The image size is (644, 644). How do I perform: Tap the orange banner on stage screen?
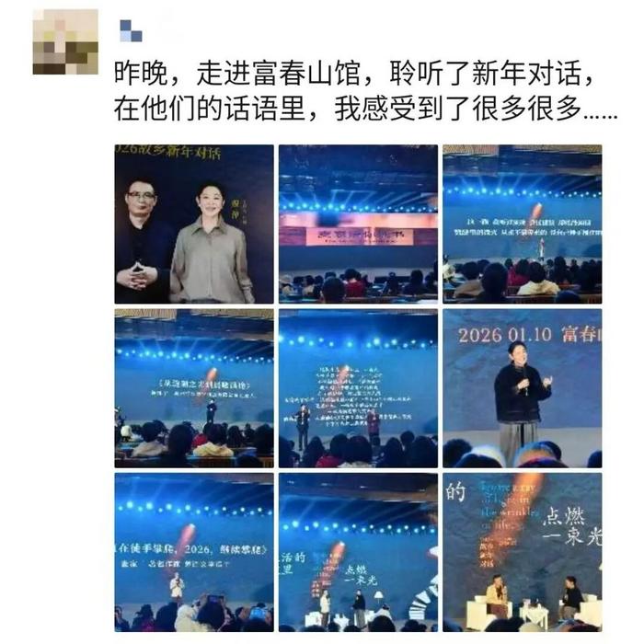pos(358,235)
